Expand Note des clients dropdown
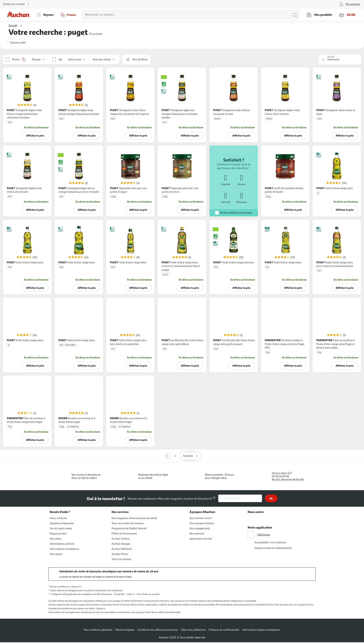This screenshot has height=643, width=364. click(x=104, y=59)
